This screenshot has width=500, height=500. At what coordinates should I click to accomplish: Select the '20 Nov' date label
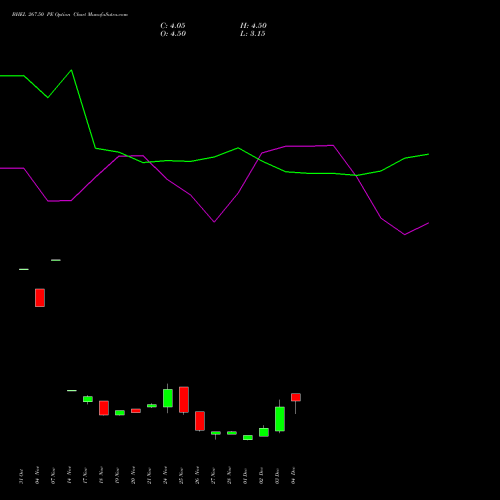tap(133, 475)
